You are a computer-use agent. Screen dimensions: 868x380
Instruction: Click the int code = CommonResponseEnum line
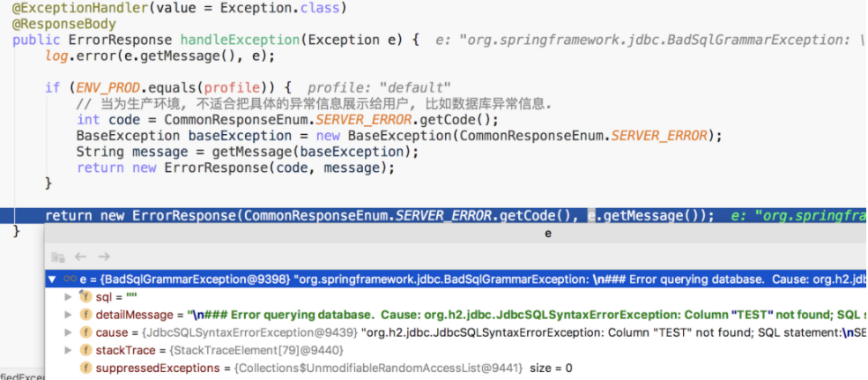288,120
